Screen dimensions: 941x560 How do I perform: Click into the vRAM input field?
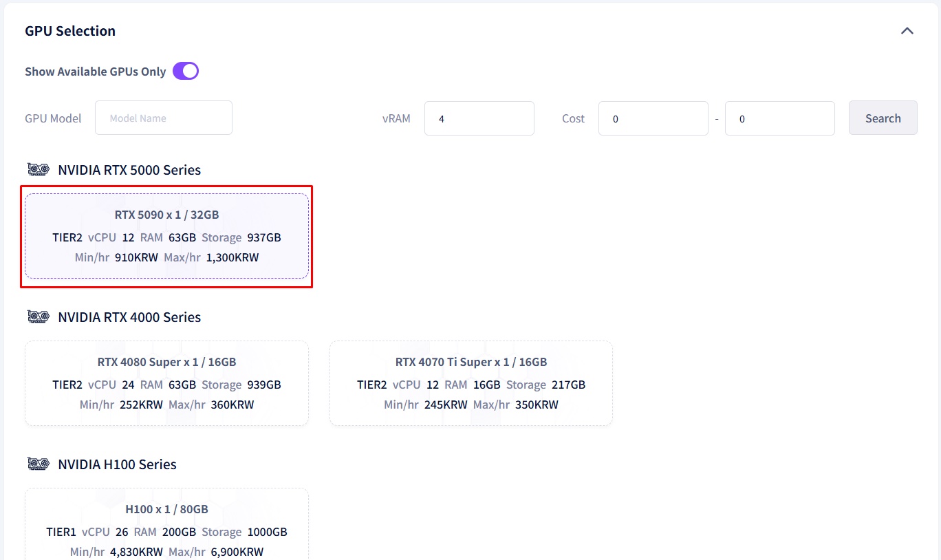[x=479, y=118]
